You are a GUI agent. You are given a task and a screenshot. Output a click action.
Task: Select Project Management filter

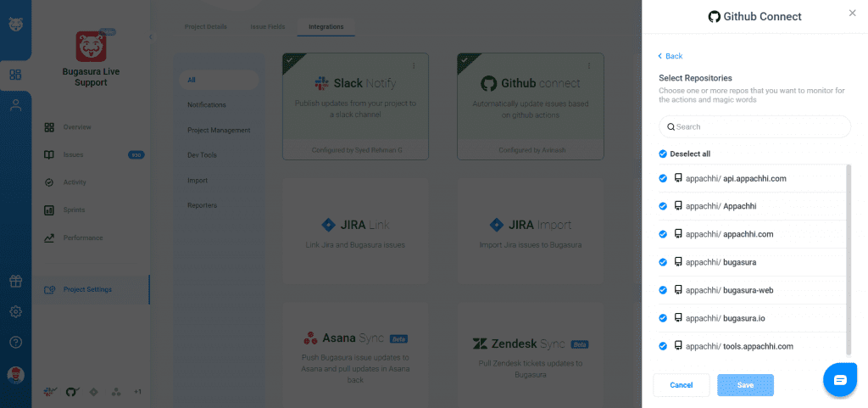coord(219,131)
